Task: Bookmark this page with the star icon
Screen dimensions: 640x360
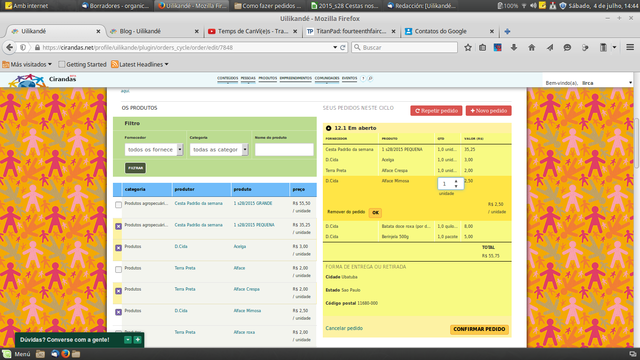Action: pyautogui.click(x=468, y=47)
